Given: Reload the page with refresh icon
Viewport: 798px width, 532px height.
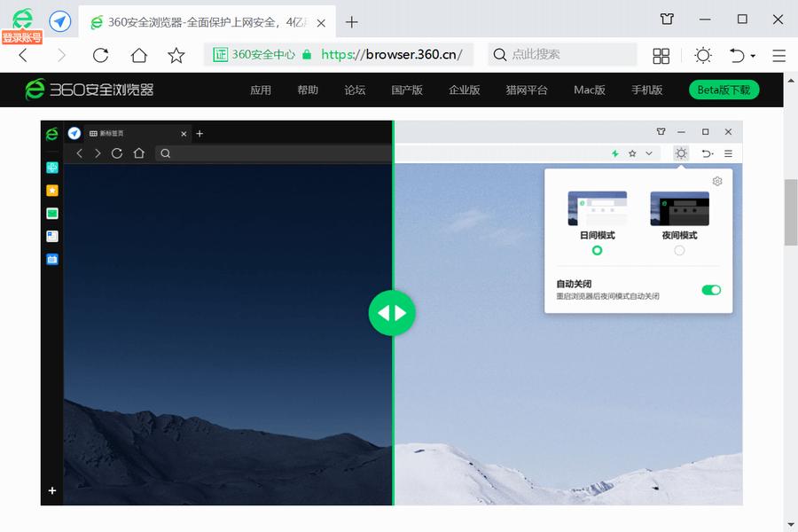Looking at the screenshot, I should coord(100,55).
